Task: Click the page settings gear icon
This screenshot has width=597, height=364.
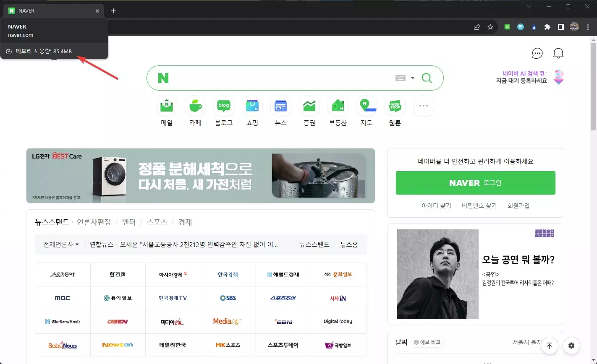Action: click(571, 346)
